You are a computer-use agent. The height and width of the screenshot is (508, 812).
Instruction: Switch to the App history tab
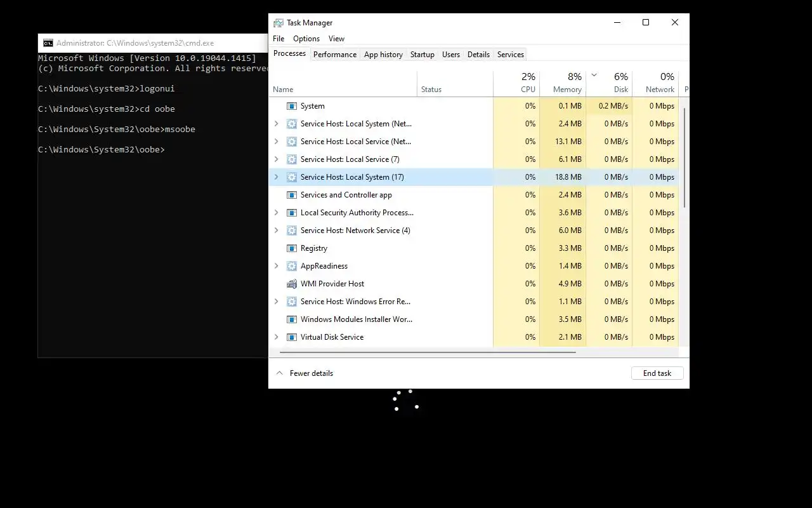point(383,55)
